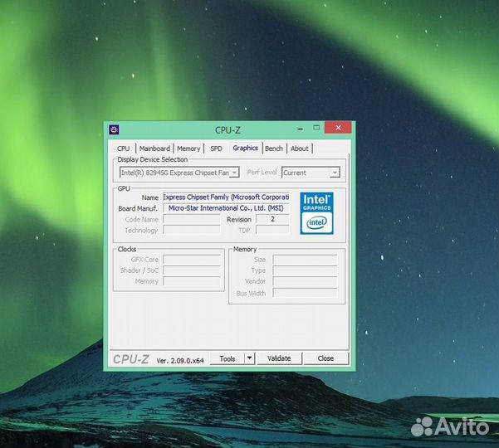This screenshot has height=448, width=499.
Task: Open the Tools dropdown arrow
Action: point(249,358)
